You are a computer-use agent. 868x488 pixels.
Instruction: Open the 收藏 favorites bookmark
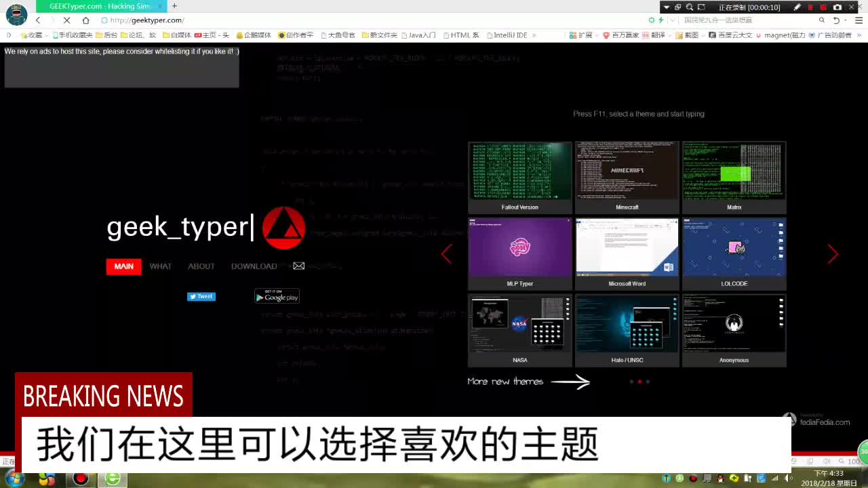click(31, 35)
